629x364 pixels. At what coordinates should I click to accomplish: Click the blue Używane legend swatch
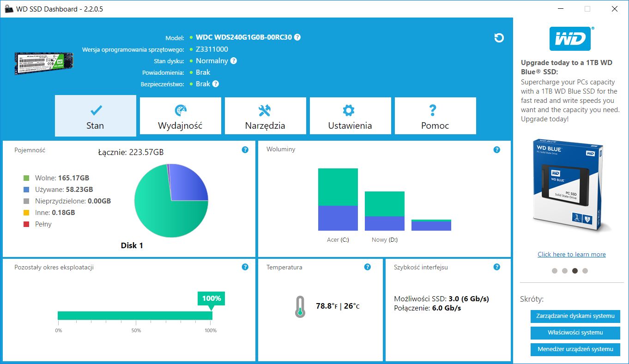coord(26,189)
